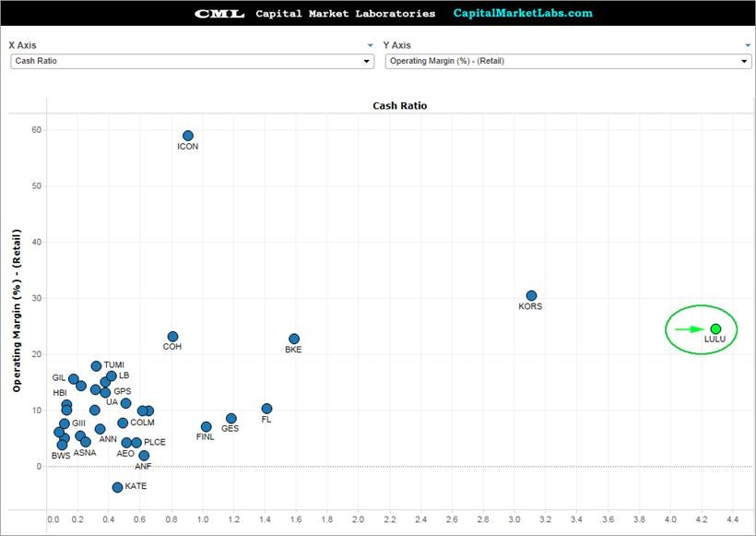Select the ICON data point

188,136
